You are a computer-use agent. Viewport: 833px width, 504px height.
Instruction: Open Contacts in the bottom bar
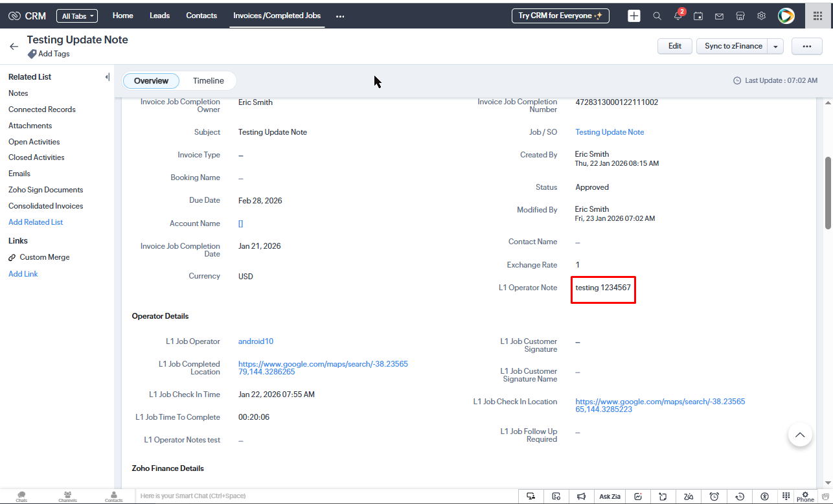pyautogui.click(x=114, y=497)
